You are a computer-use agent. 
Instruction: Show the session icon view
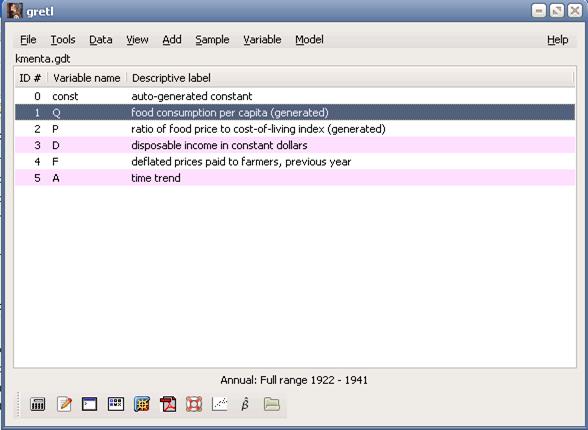coord(116,404)
